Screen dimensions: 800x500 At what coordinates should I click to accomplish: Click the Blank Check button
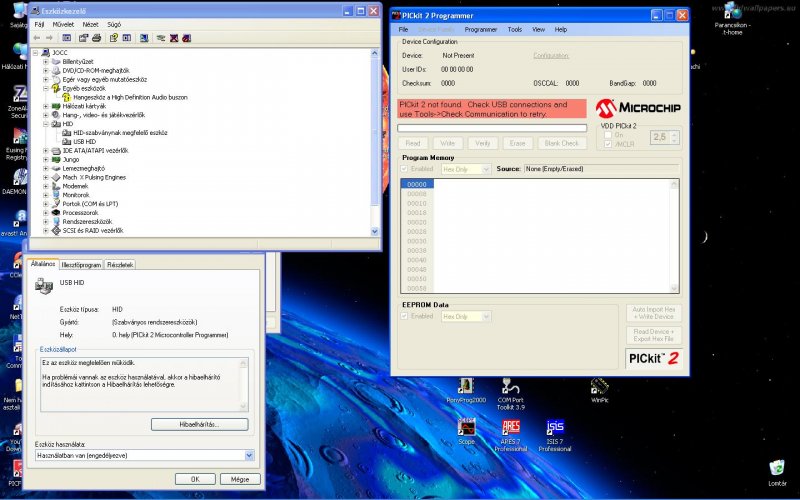tap(561, 143)
